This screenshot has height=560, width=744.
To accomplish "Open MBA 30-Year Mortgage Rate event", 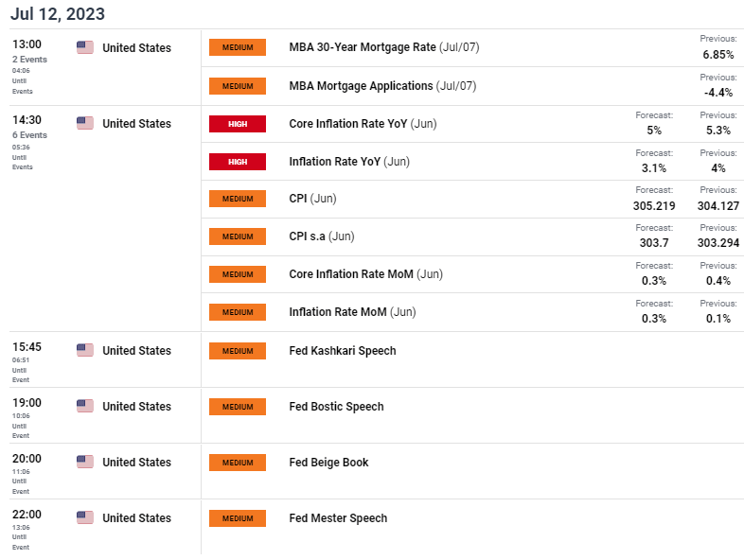I will pos(384,47).
